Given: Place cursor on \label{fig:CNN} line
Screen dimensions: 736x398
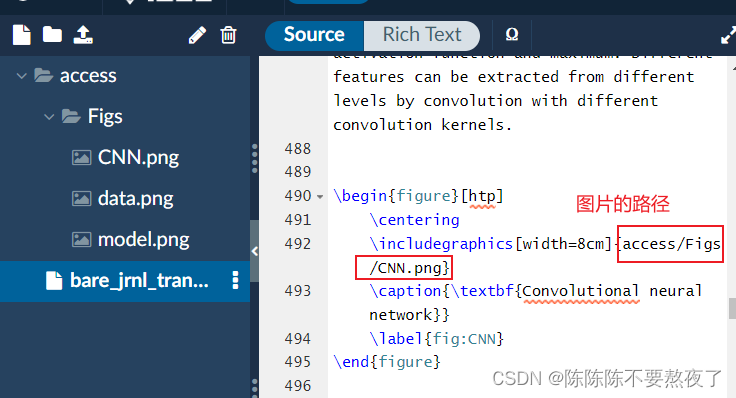Looking at the screenshot, I should [437, 338].
